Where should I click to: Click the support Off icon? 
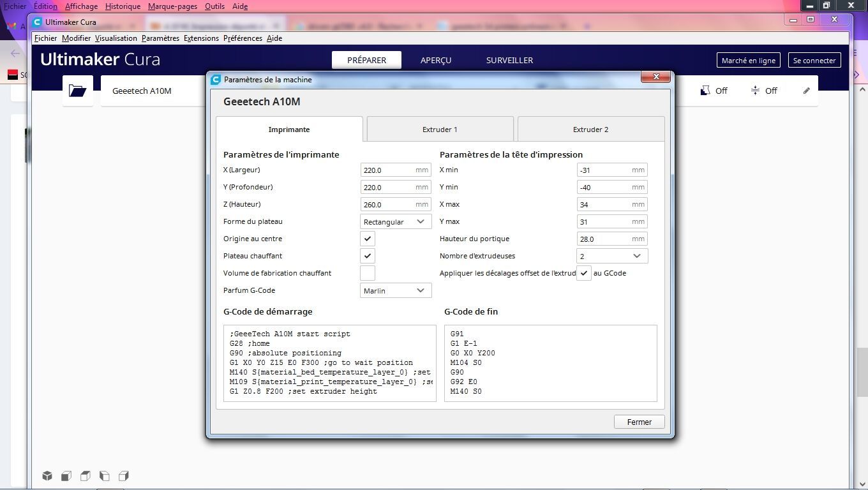(705, 91)
